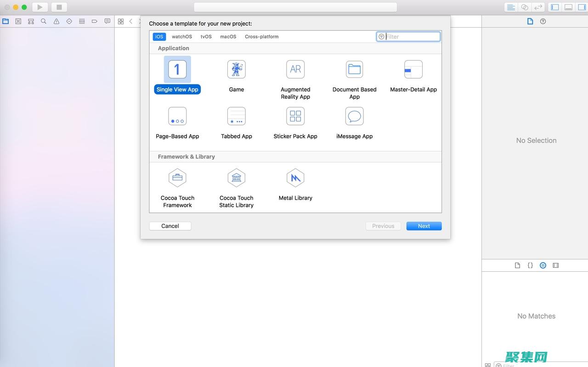Screen dimensions: 588x367
Task: Switch to the macOS tab
Action: 228,36
